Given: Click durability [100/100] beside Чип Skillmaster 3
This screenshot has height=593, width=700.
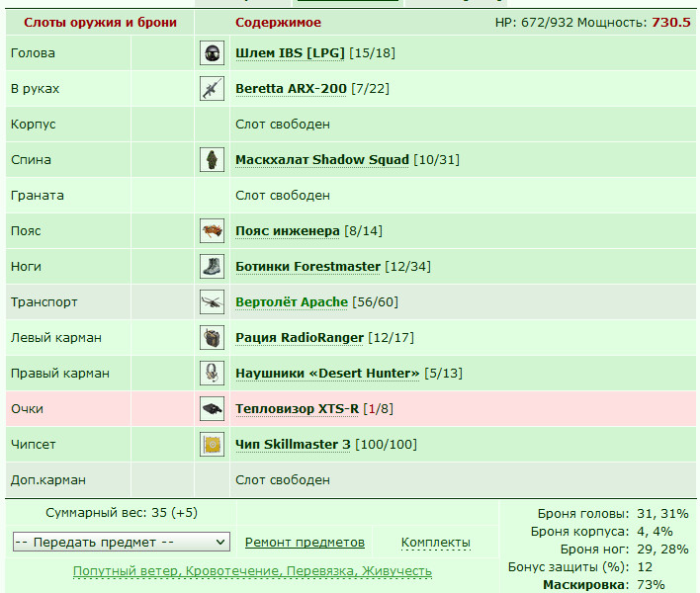Looking at the screenshot, I should (x=387, y=445).
